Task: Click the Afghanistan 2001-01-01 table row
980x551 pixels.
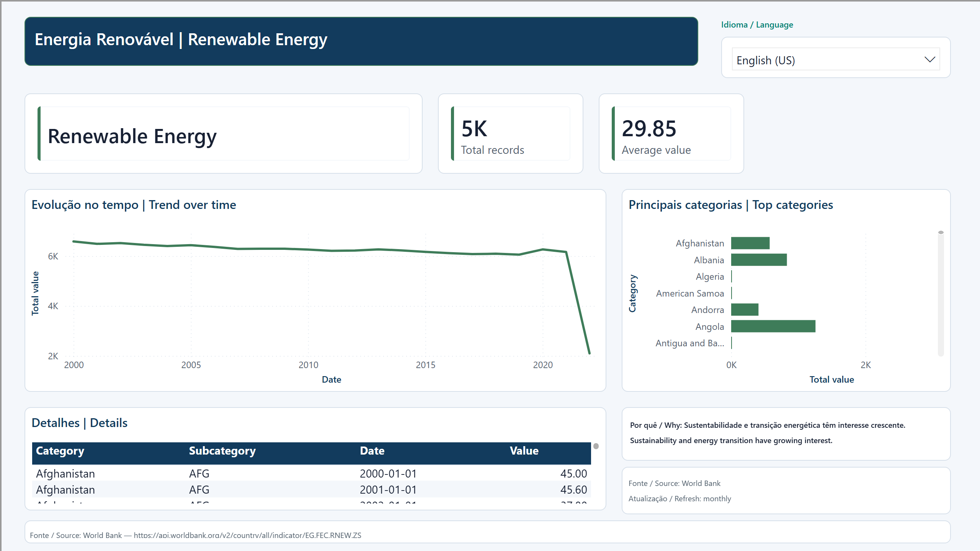Action: click(311, 489)
